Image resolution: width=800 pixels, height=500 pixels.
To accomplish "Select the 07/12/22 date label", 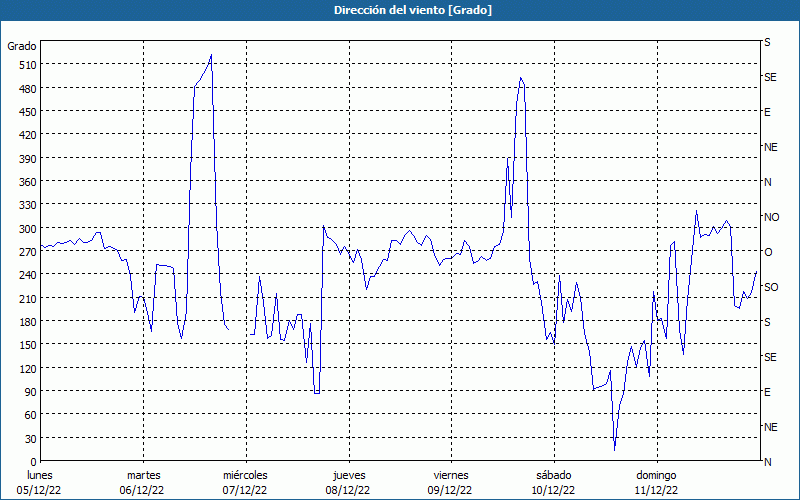I will 245,490.
